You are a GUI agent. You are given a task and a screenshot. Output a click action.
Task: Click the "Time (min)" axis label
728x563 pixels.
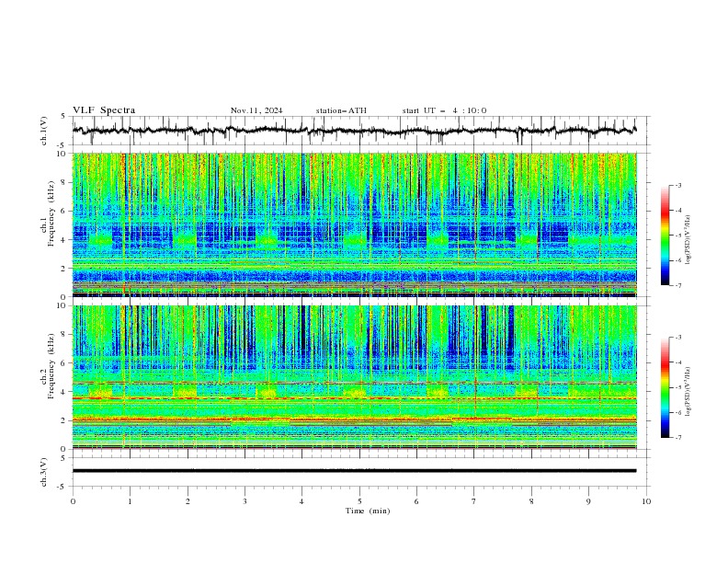tap(368, 511)
